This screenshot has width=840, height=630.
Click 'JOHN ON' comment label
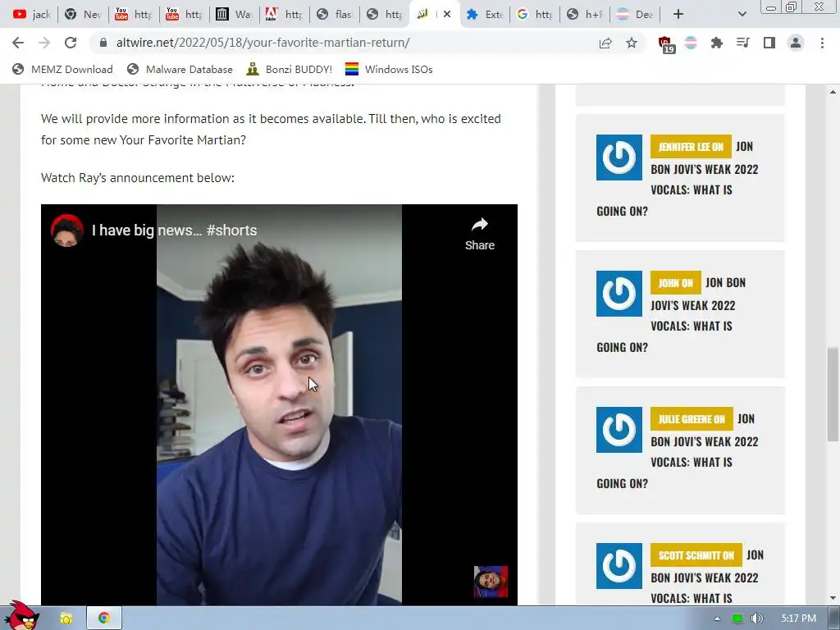click(676, 283)
